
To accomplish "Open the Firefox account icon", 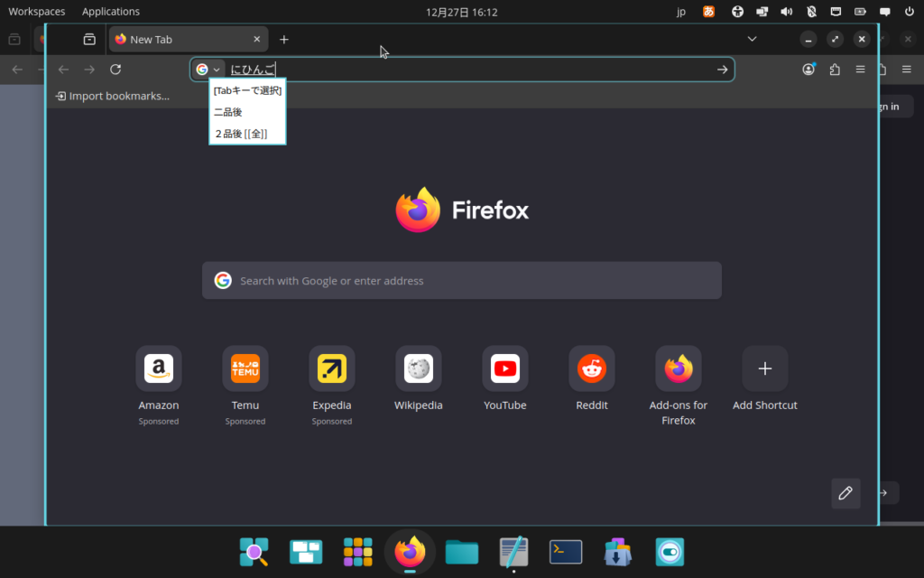I will [808, 70].
